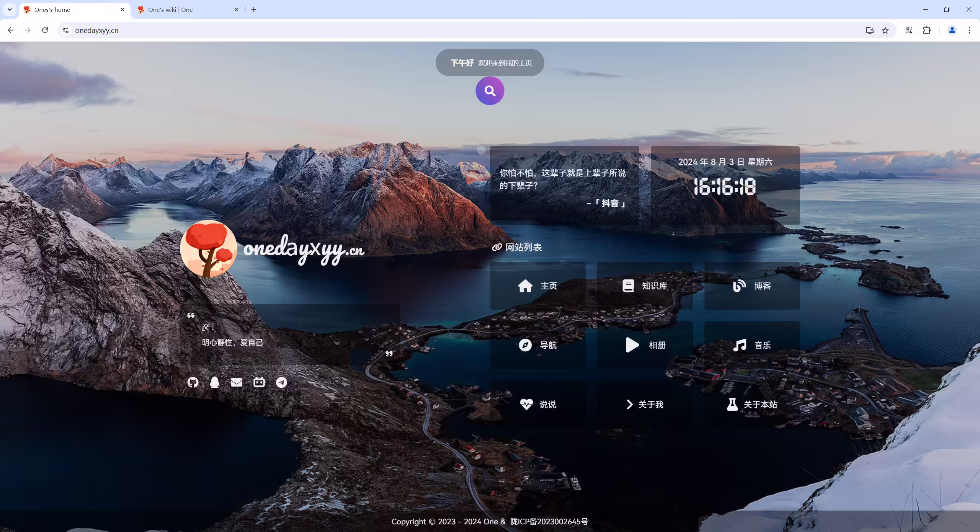This screenshot has height=532, width=980.
Task: Click the onedayxyy.cn address bar
Action: (459, 30)
